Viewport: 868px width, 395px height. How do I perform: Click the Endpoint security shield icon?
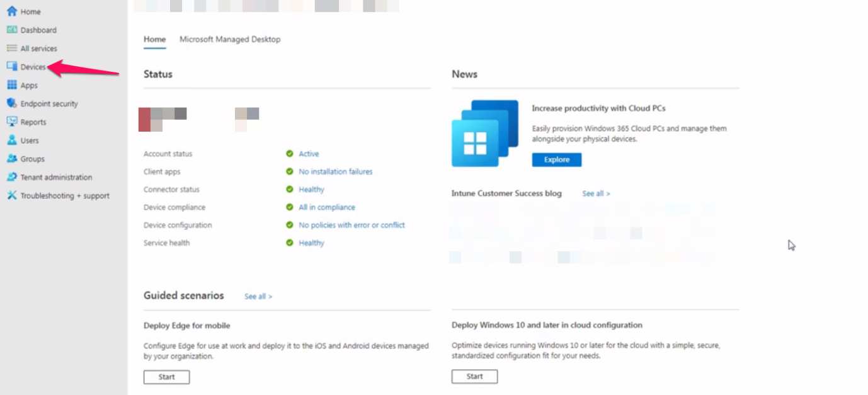tap(12, 103)
